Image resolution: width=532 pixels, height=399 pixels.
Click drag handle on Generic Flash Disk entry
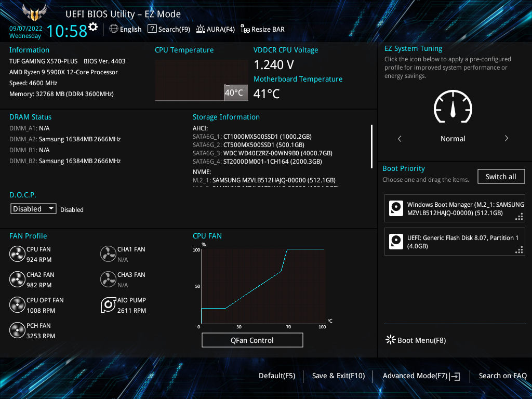click(x=519, y=250)
